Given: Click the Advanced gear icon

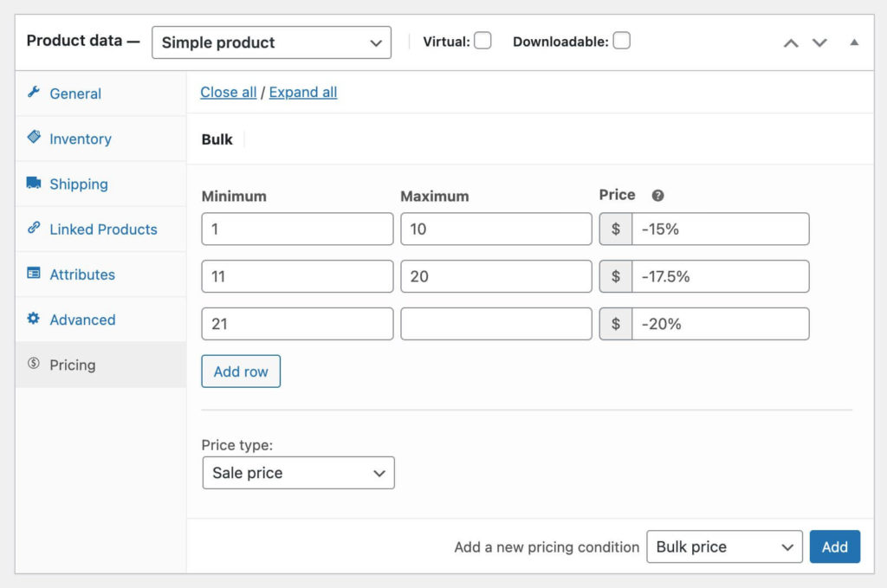Looking at the screenshot, I should pyautogui.click(x=34, y=319).
